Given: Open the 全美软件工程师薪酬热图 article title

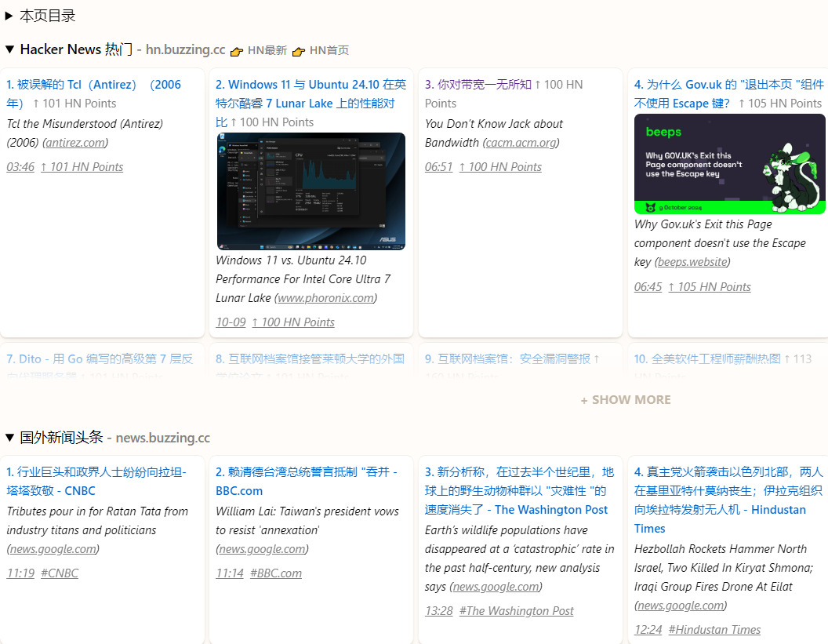Looking at the screenshot, I should coord(707,359).
